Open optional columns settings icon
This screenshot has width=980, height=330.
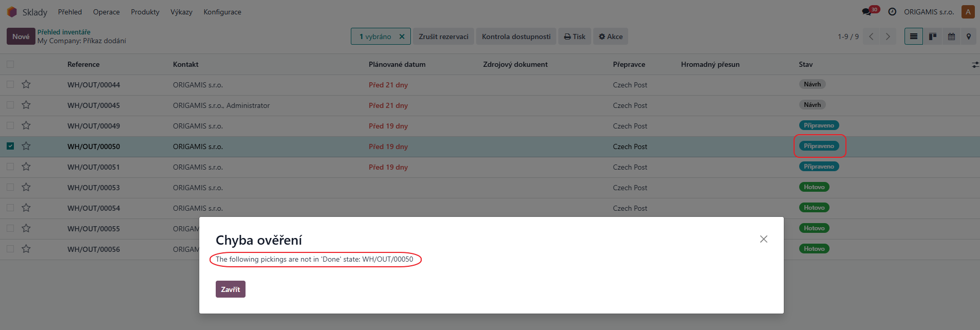click(975, 65)
